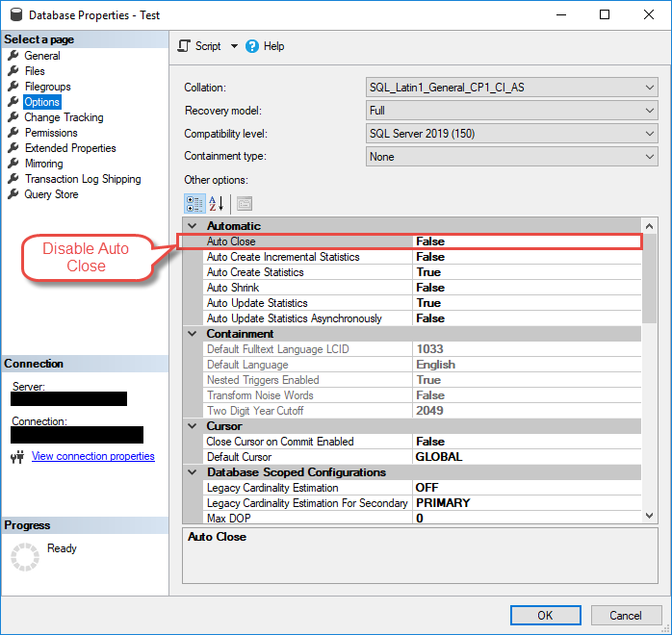Sort options alphabetically with the A-Z icon
Image resolution: width=672 pixels, height=635 pixels.
coord(217,203)
